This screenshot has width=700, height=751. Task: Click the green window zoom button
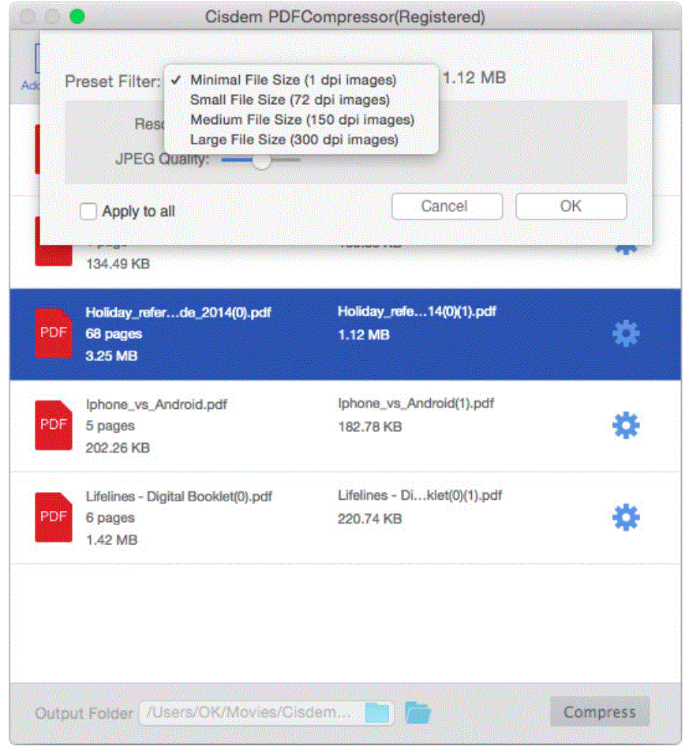pos(77,17)
